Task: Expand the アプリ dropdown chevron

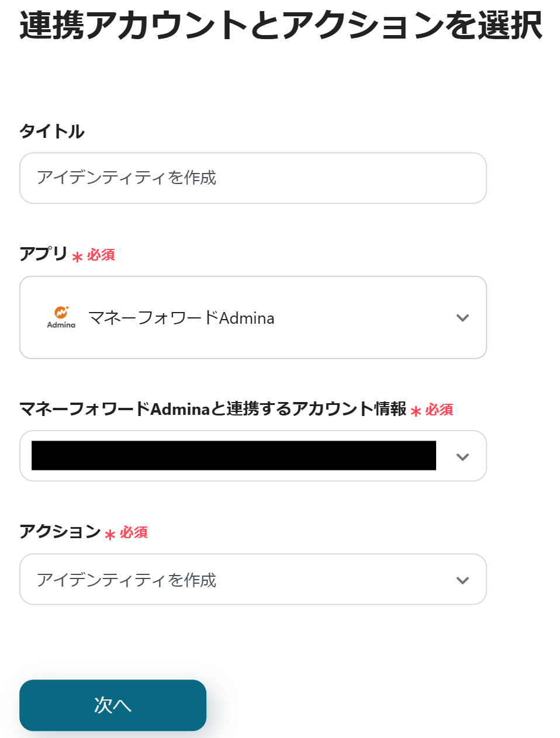Action: coord(462,318)
